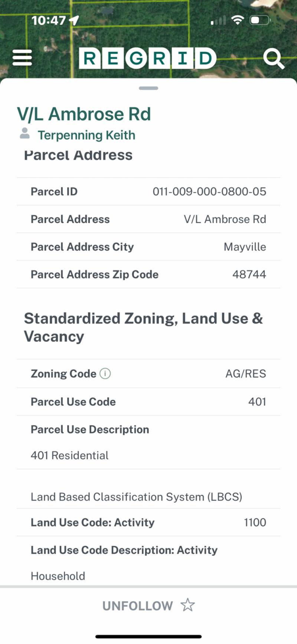Tap the location arrow in status bar
The image size is (297, 644).
coord(74,20)
